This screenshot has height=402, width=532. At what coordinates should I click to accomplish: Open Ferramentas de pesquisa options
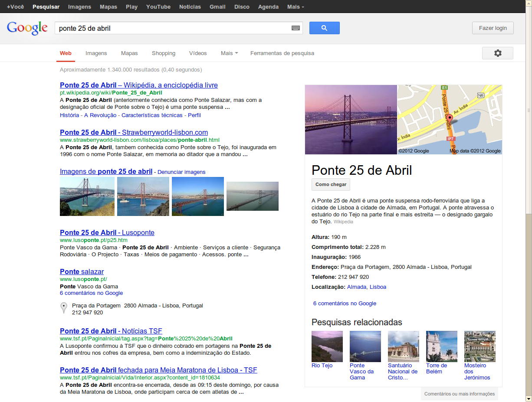(282, 53)
